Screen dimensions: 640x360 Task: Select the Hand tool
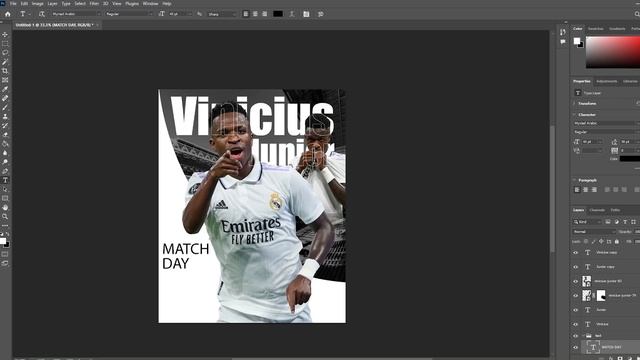pyautogui.click(x=5, y=207)
